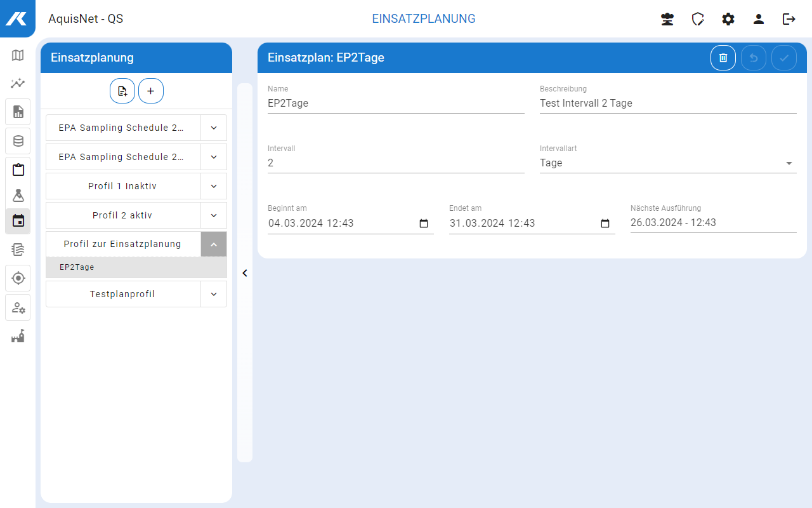Collapse the left panel with arrow
Screen dimensions: 812x508
click(245, 273)
